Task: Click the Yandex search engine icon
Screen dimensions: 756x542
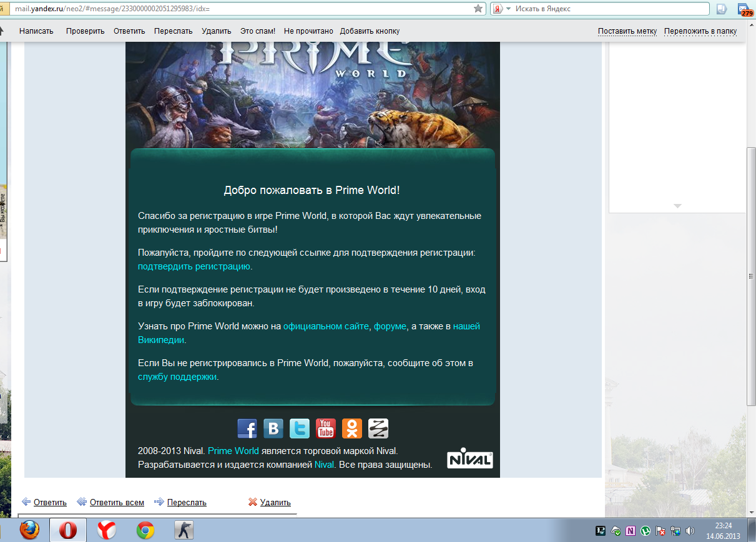Action: [x=498, y=9]
